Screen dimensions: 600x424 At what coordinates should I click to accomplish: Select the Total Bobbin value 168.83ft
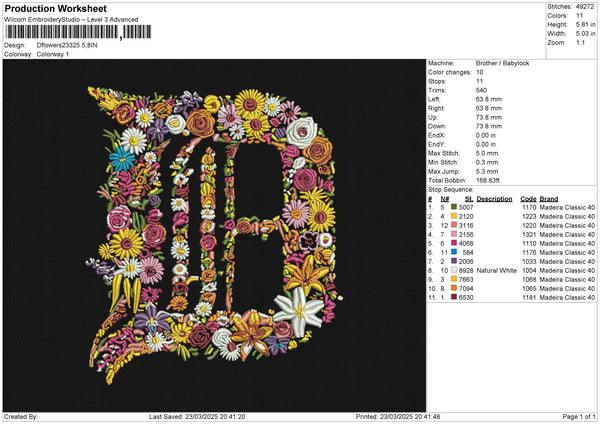click(488, 180)
